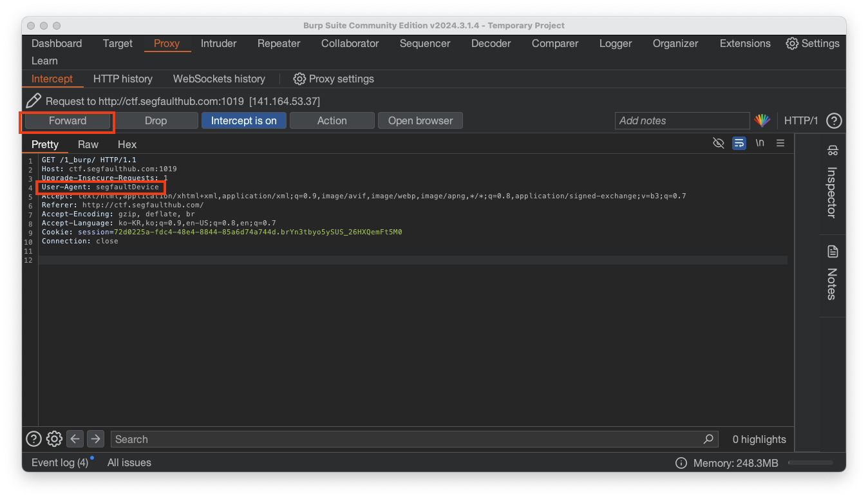868x499 pixels.
Task: Select the Intercept sub-tab
Action: tap(52, 79)
